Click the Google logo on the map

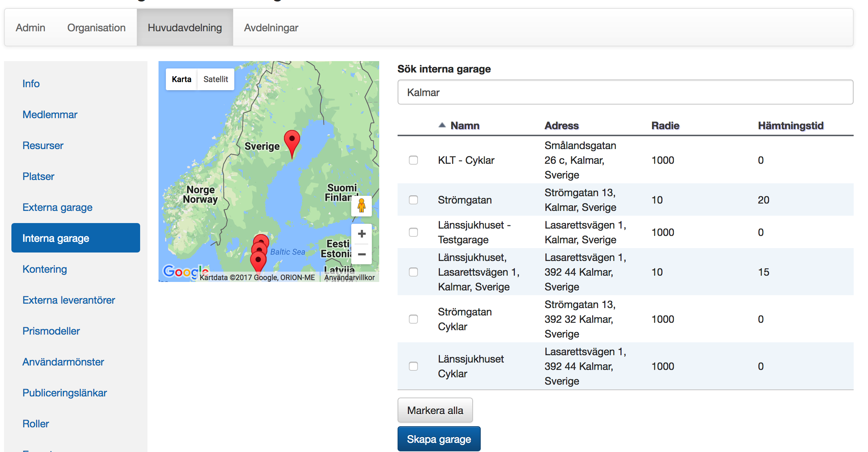183,272
